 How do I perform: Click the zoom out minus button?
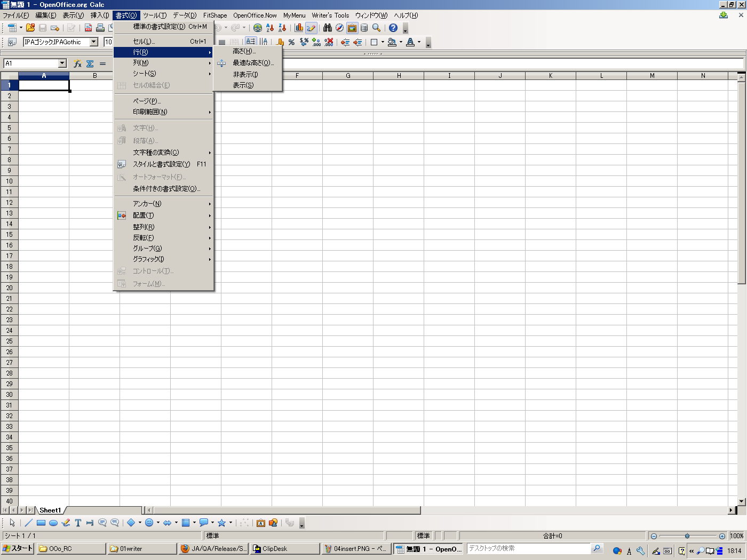[654, 536]
